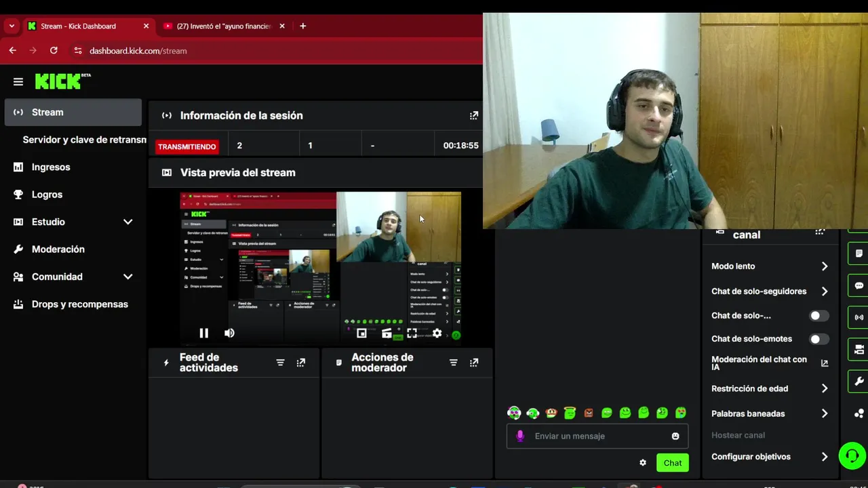868x488 pixels.
Task: Close the YouTube browser tab
Action: click(x=282, y=26)
